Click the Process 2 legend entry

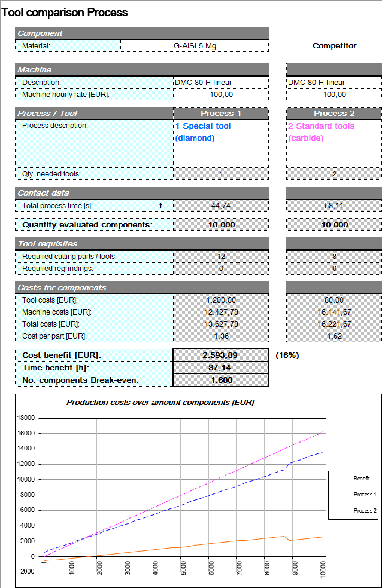pos(365,510)
